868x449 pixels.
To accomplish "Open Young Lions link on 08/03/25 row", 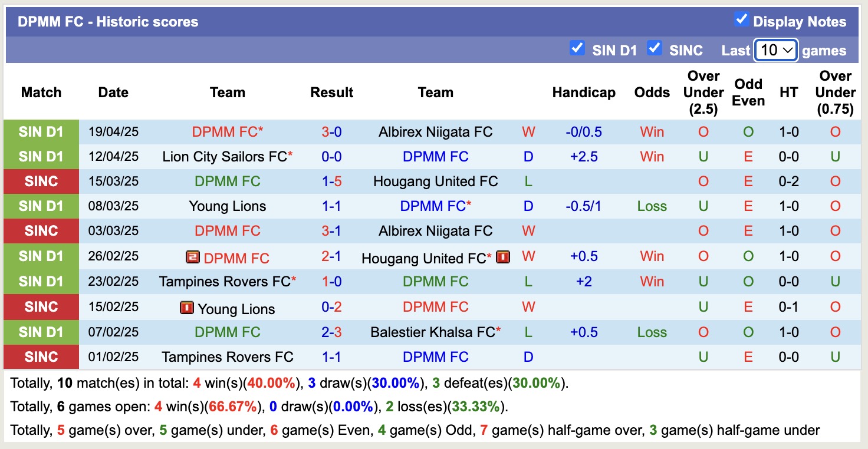I will [227, 206].
